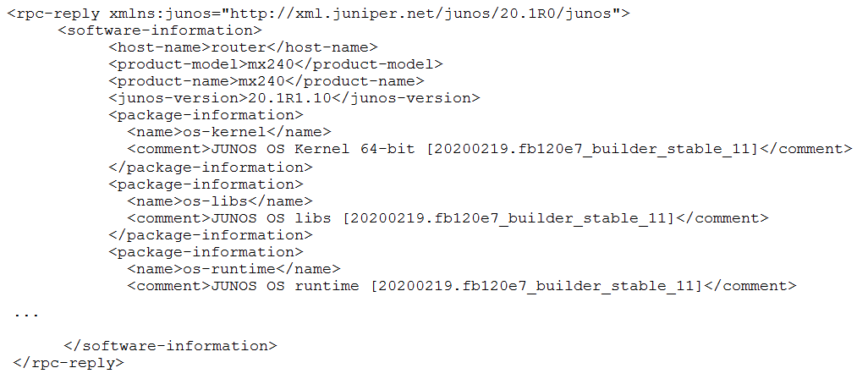Select the closing rpc-reply tag
Screen dimensions: 868x379
click(69, 363)
